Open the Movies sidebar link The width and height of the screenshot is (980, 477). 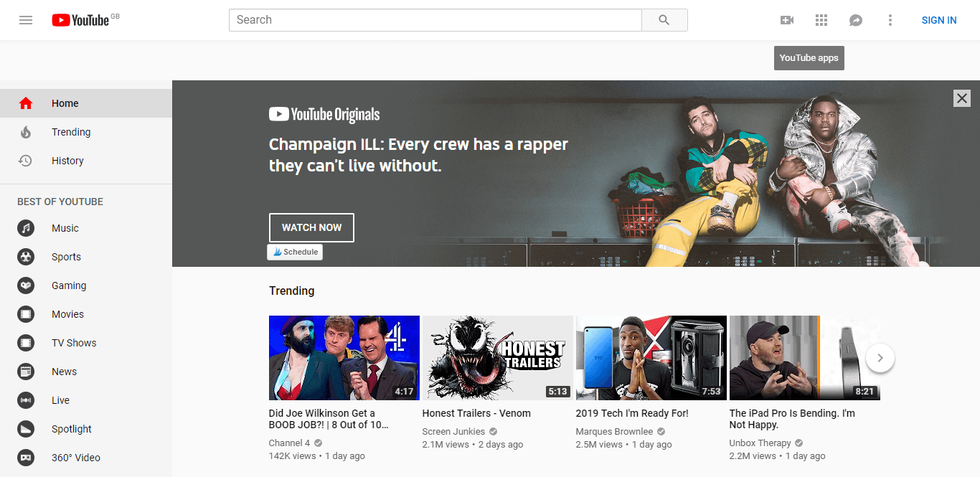point(86,314)
